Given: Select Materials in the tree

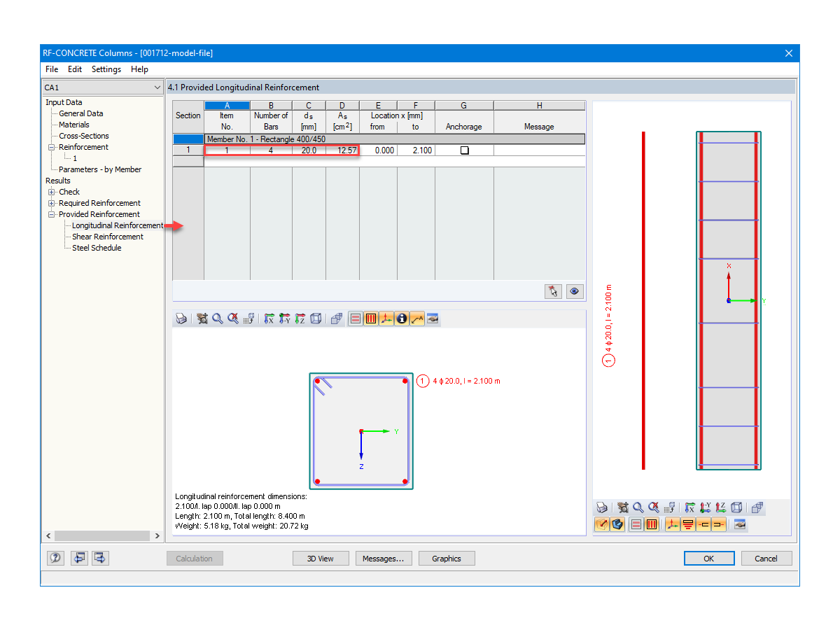Looking at the screenshot, I should (x=74, y=125).
